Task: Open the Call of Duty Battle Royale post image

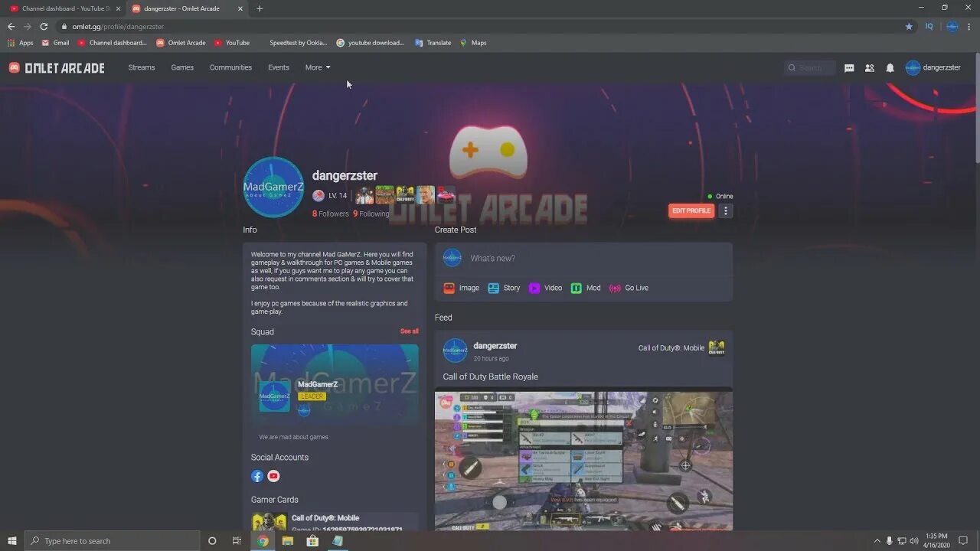Action: coord(583,459)
